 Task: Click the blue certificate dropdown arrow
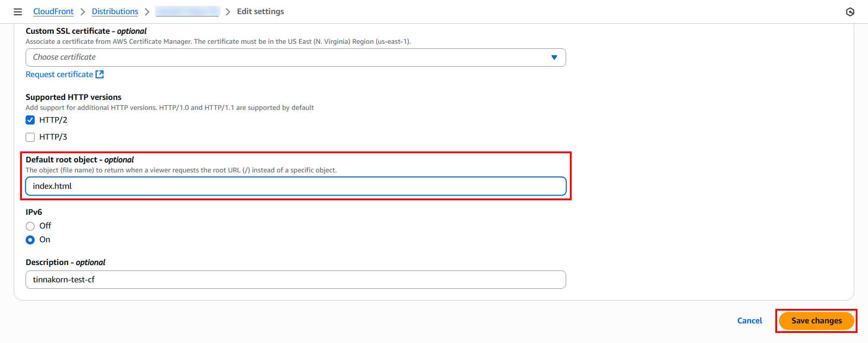click(554, 57)
